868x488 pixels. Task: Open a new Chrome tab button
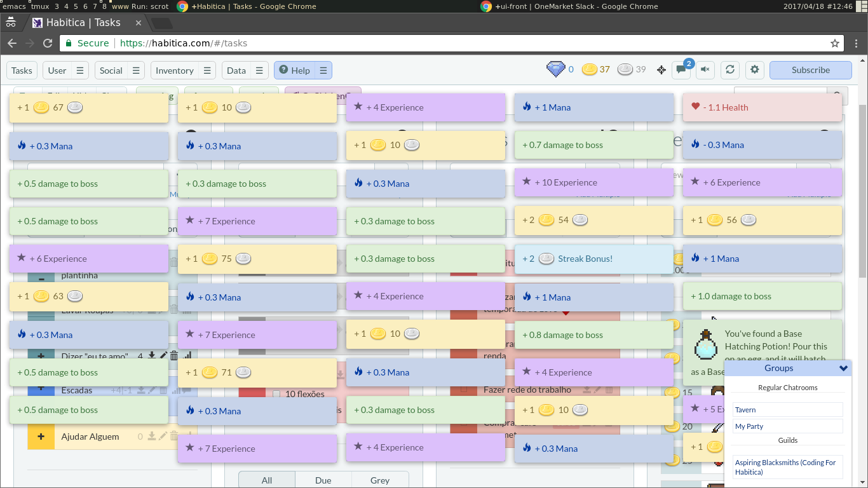(x=163, y=24)
